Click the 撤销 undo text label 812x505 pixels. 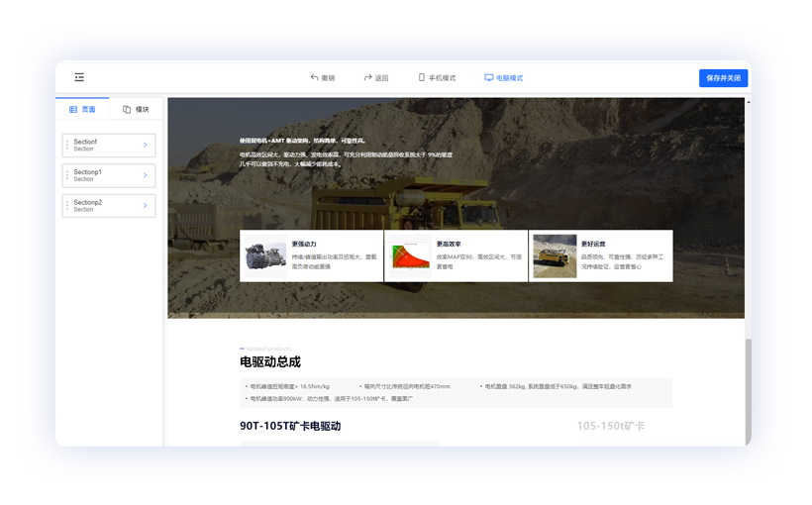click(328, 77)
